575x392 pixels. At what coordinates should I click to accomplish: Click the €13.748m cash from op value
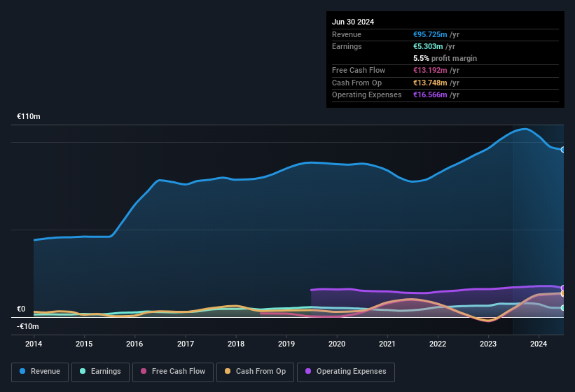(430, 83)
